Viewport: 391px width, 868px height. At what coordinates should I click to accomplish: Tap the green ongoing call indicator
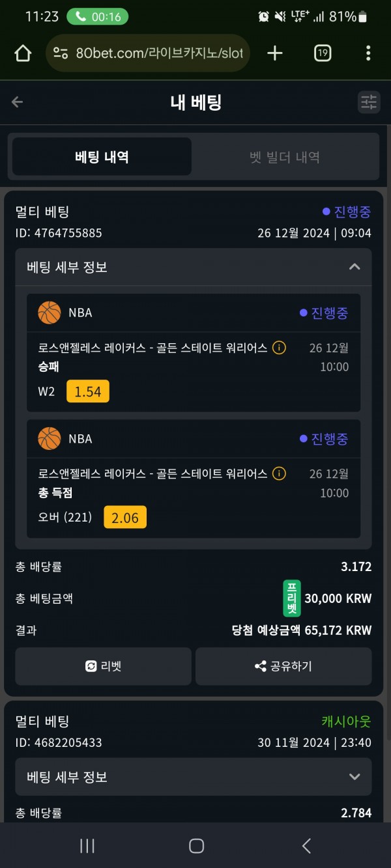point(98,17)
